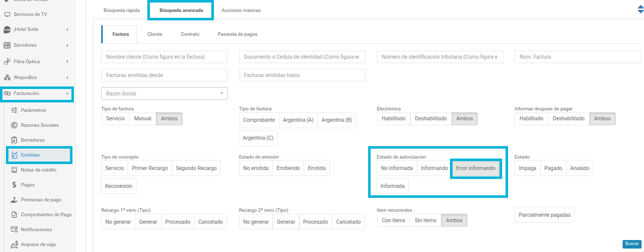Select Impaga under Estado
Image resolution: width=644 pixels, height=252 pixels.
point(527,168)
